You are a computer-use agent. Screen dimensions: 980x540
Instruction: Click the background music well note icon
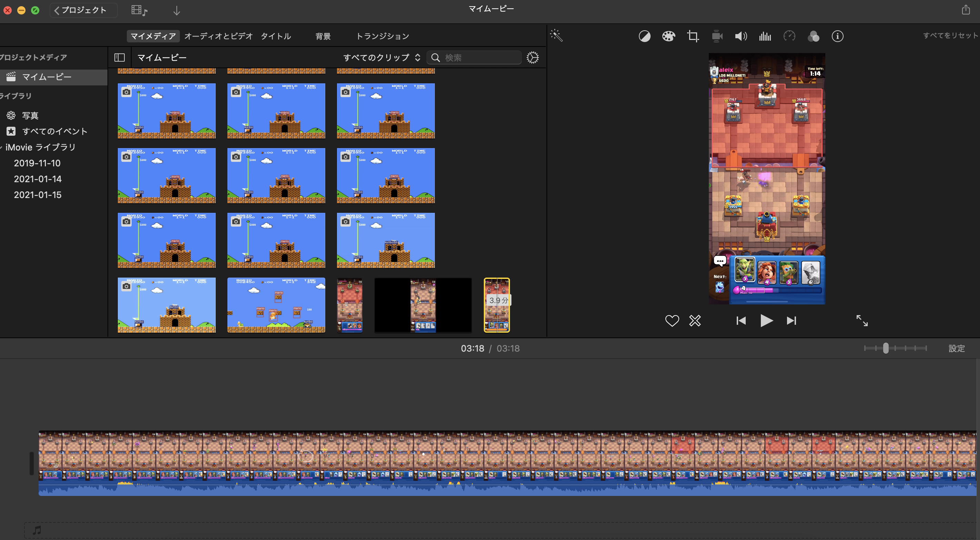(37, 530)
